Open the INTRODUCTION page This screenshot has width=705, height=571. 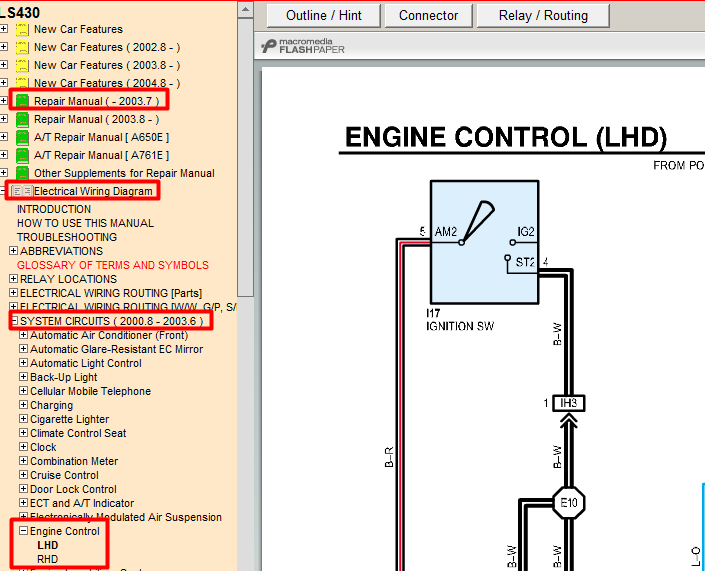54,209
